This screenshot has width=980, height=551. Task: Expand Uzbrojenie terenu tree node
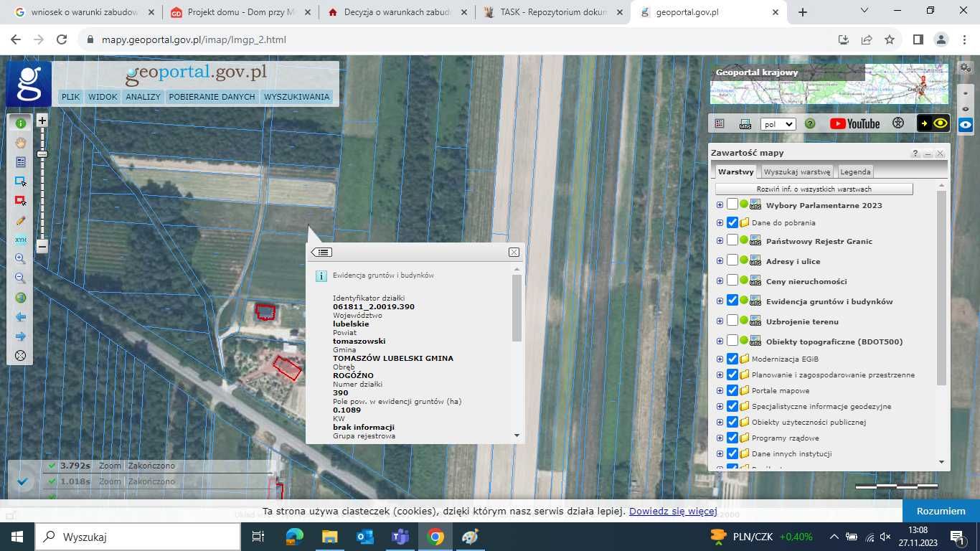tap(720, 321)
